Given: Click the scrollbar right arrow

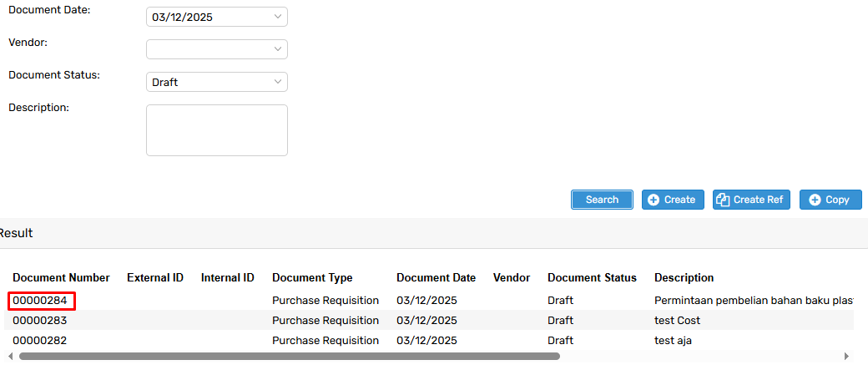Looking at the screenshot, I should click(846, 356).
